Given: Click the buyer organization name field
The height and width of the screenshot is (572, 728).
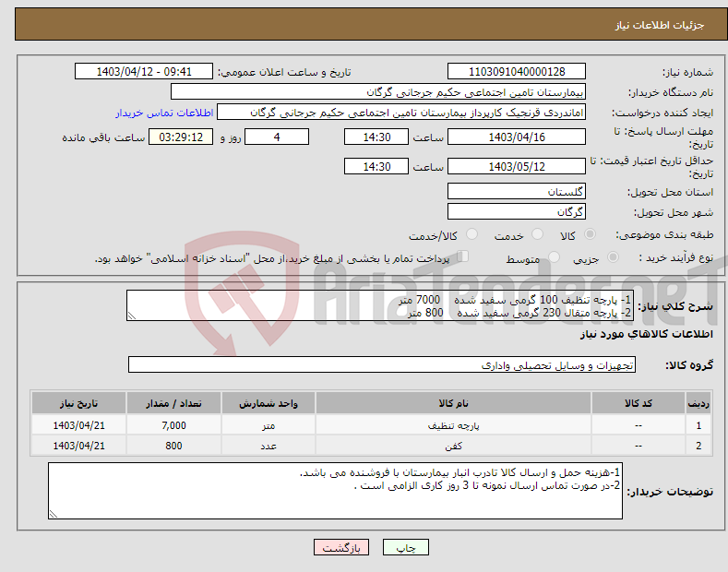Looking at the screenshot, I should [x=378, y=92].
